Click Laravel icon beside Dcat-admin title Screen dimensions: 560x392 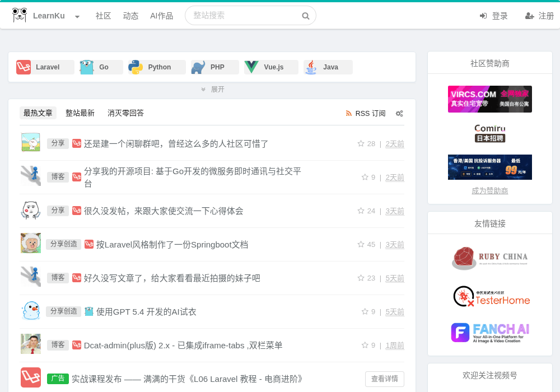click(77, 345)
